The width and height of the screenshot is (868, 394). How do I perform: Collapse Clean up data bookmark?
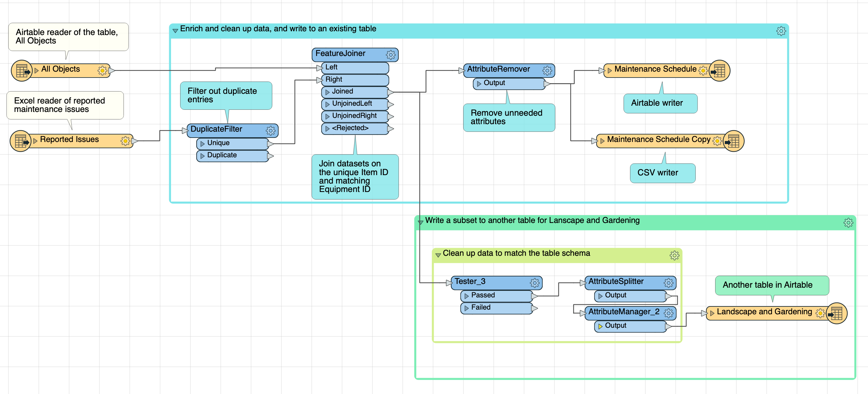click(x=438, y=255)
